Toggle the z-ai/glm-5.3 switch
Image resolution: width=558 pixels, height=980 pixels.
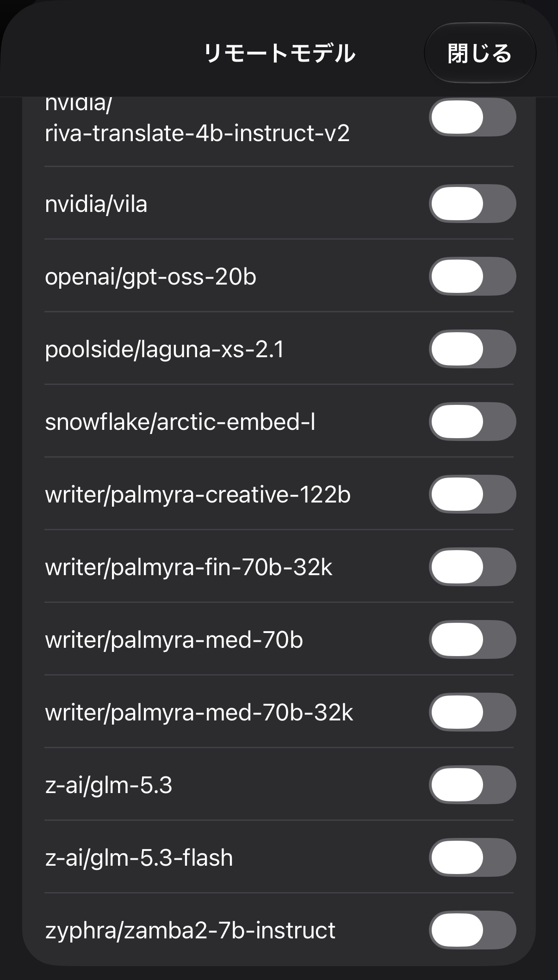click(x=472, y=785)
